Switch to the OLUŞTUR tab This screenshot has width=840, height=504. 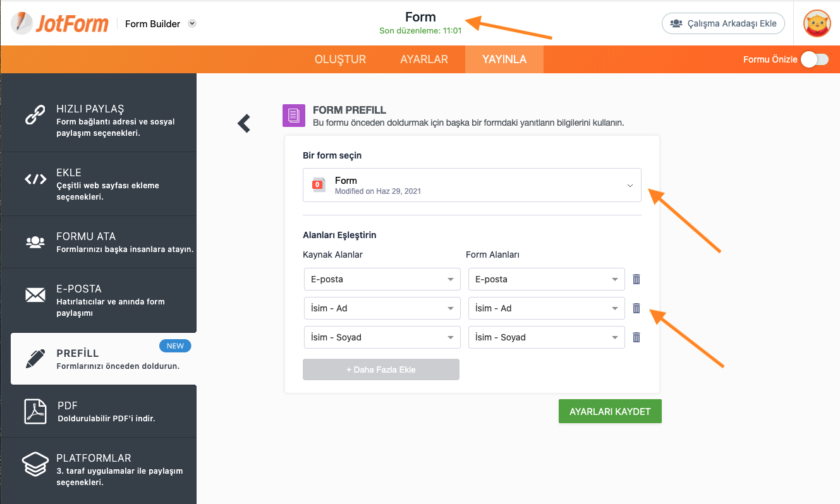[340, 59]
